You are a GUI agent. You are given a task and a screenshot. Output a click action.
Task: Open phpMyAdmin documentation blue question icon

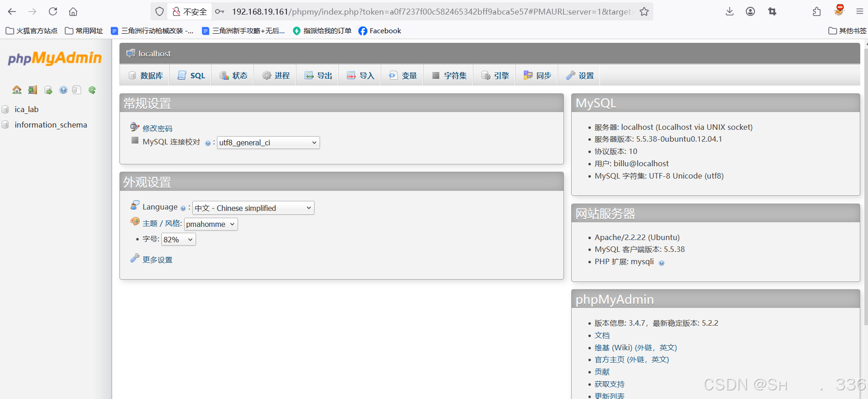tap(63, 90)
